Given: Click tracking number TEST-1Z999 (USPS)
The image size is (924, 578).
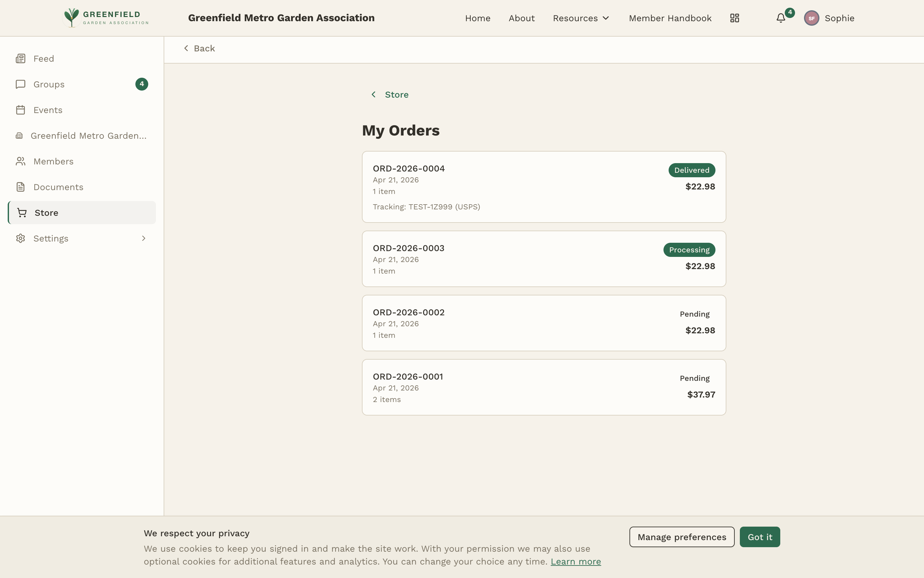Looking at the screenshot, I should 444,207.
